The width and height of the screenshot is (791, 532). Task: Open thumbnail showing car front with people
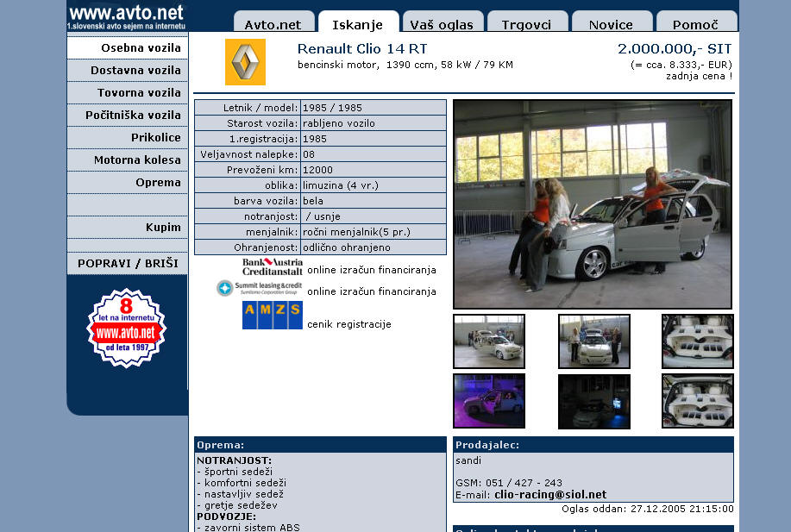594,341
